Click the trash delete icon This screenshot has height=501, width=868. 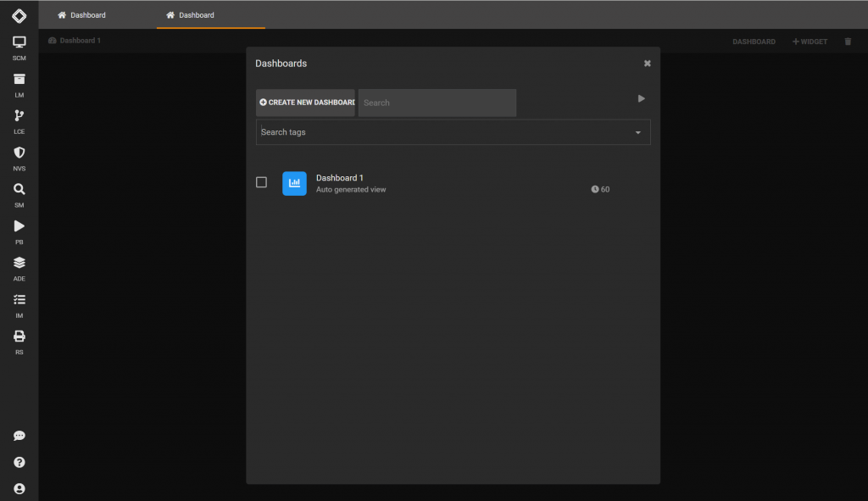click(848, 42)
